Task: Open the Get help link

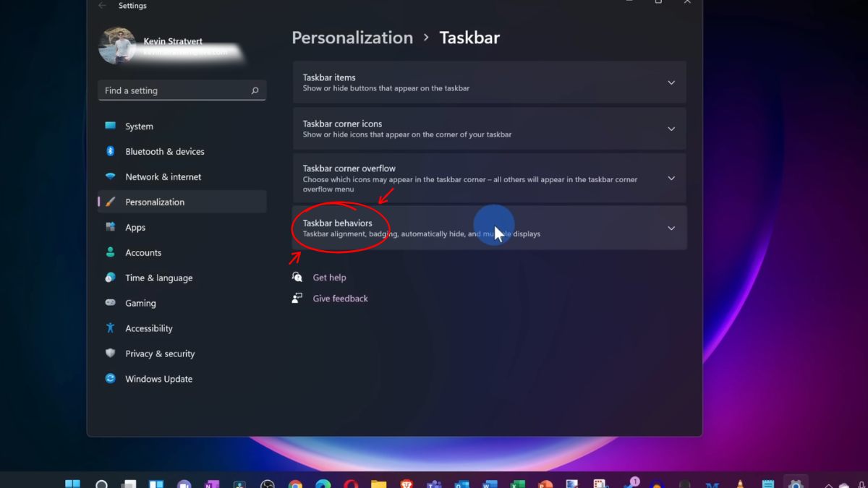Action: pos(329,278)
